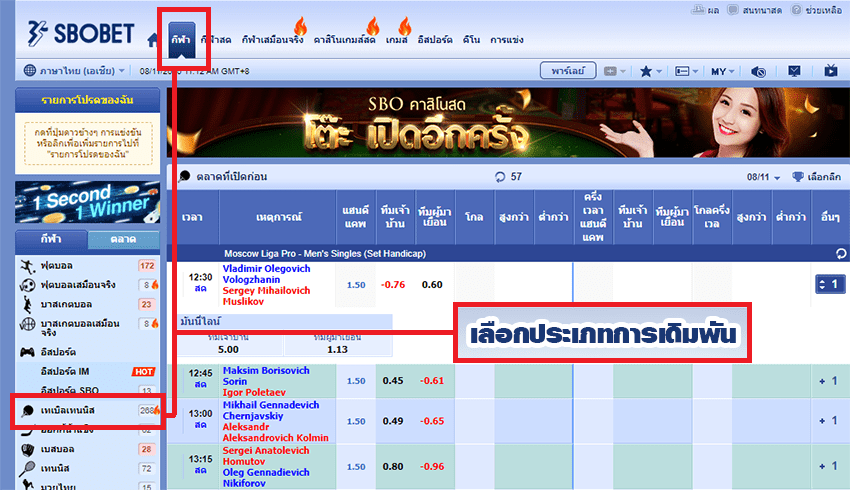The height and width of the screenshot is (490, 850).
Task: Go to home via house icon
Action: (x=153, y=40)
